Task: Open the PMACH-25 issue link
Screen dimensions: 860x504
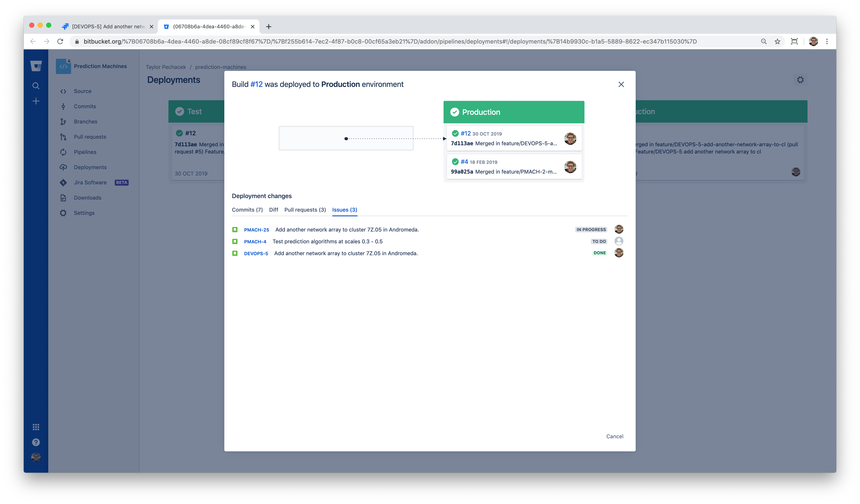Action: pos(256,230)
